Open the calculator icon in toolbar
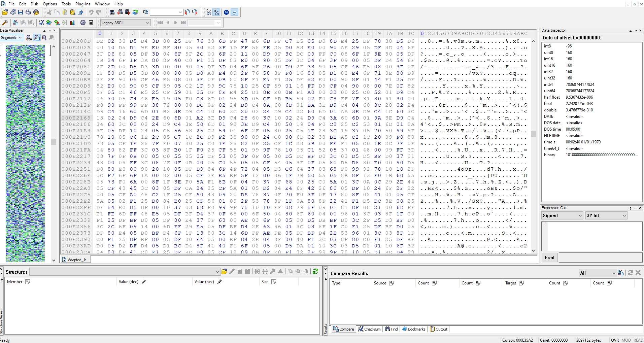The height and width of the screenshot is (343, 644). coord(91,23)
